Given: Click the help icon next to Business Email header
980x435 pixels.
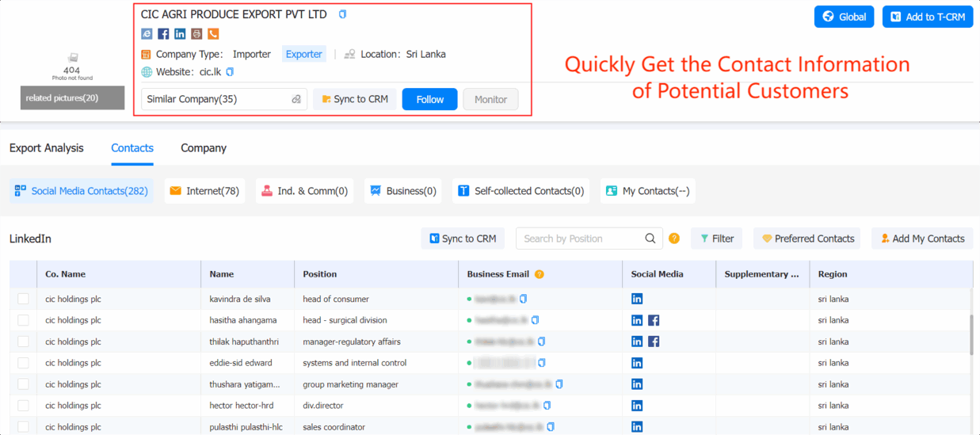Looking at the screenshot, I should click(540, 274).
